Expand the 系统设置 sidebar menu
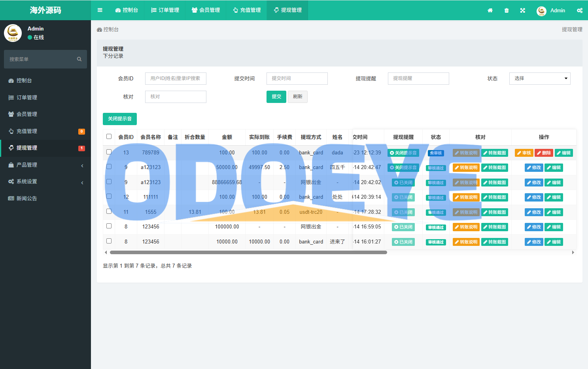588x369 pixels. (45, 182)
